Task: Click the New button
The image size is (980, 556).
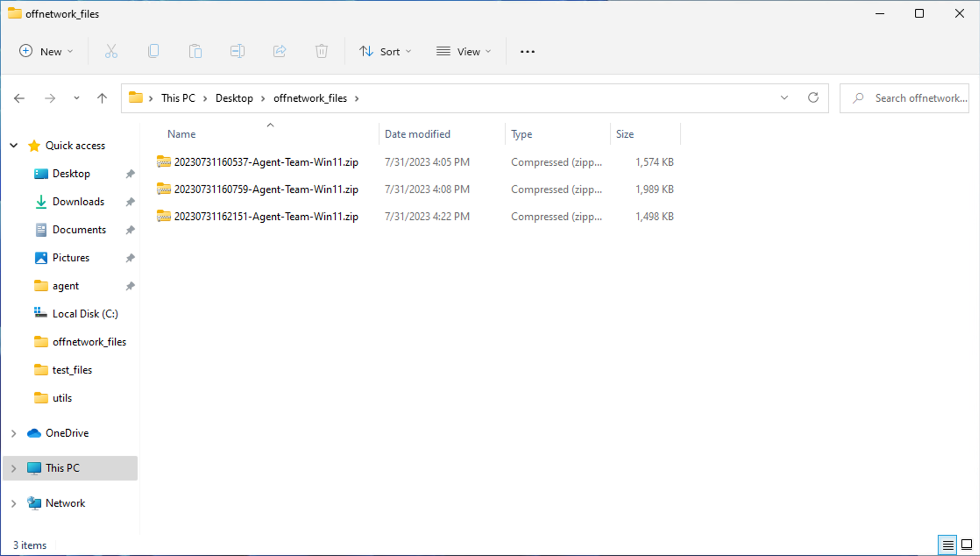Action: 46,51
